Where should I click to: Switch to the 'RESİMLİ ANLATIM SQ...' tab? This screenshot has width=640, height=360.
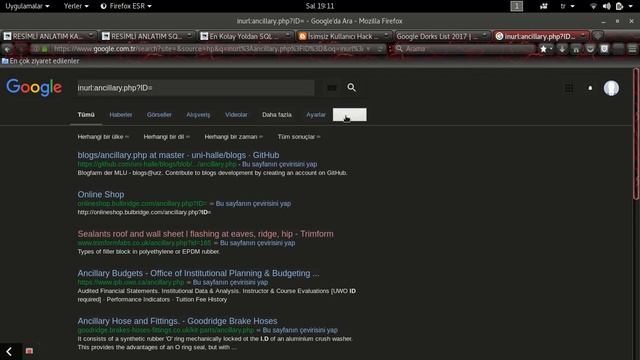click(x=147, y=36)
